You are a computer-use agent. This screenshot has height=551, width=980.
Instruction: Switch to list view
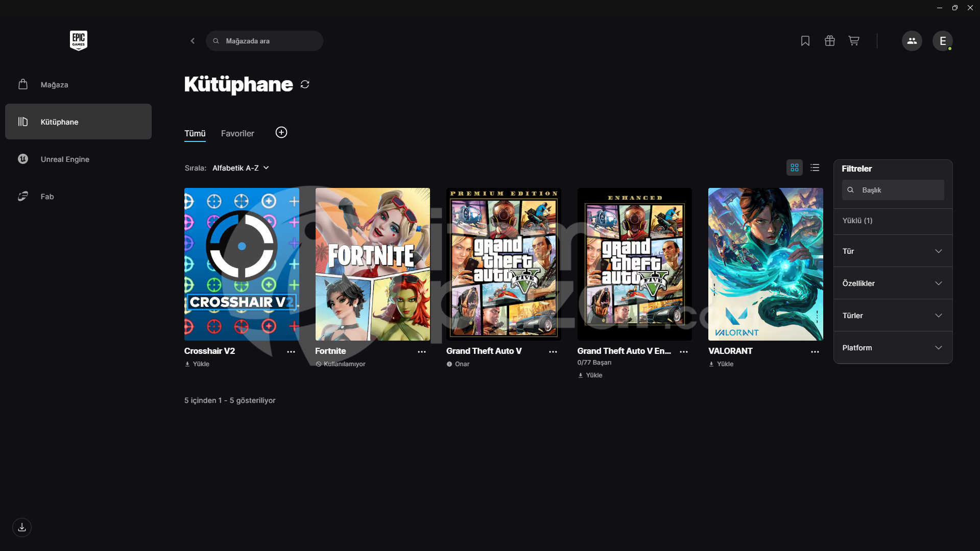[x=815, y=167]
